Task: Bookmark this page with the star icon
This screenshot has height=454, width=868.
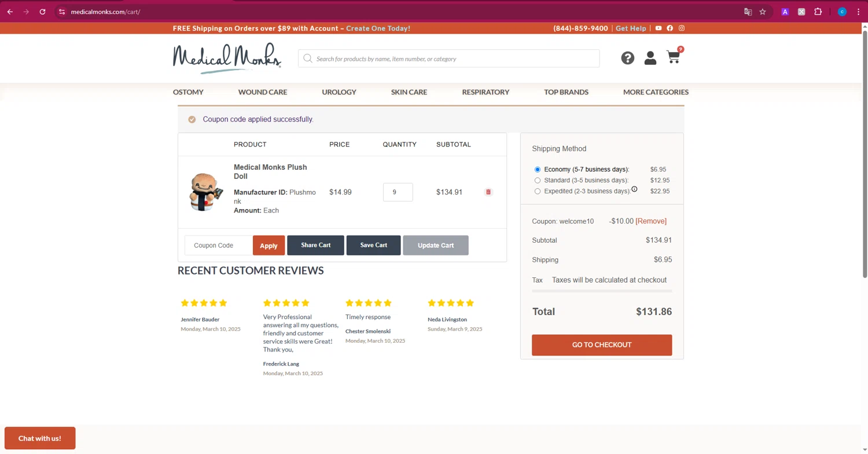Action: tap(763, 12)
